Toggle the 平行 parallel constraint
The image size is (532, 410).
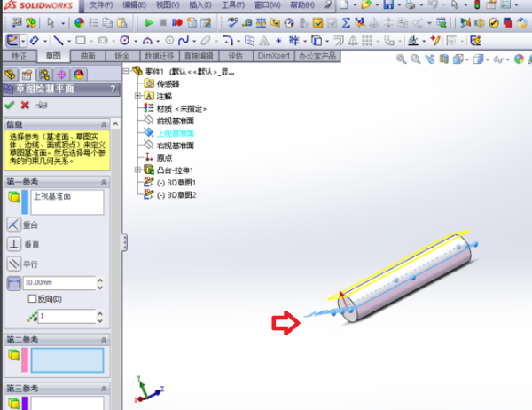click(x=13, y=264)
